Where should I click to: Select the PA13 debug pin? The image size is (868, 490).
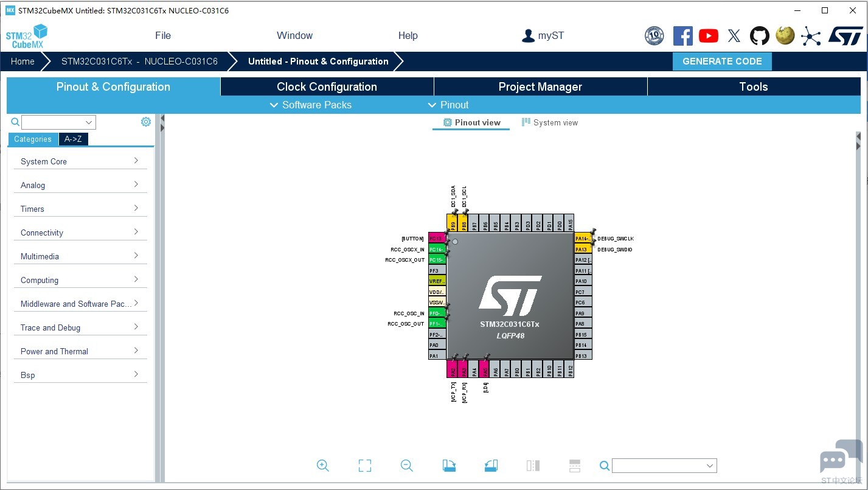583,249
